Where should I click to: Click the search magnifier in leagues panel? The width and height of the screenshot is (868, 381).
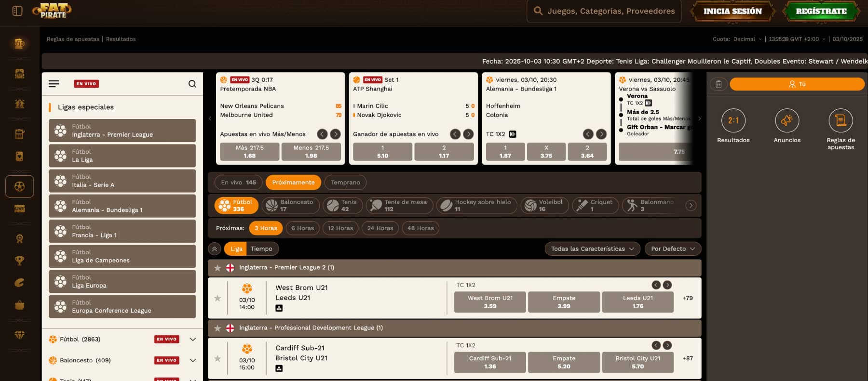click(192, 84)
